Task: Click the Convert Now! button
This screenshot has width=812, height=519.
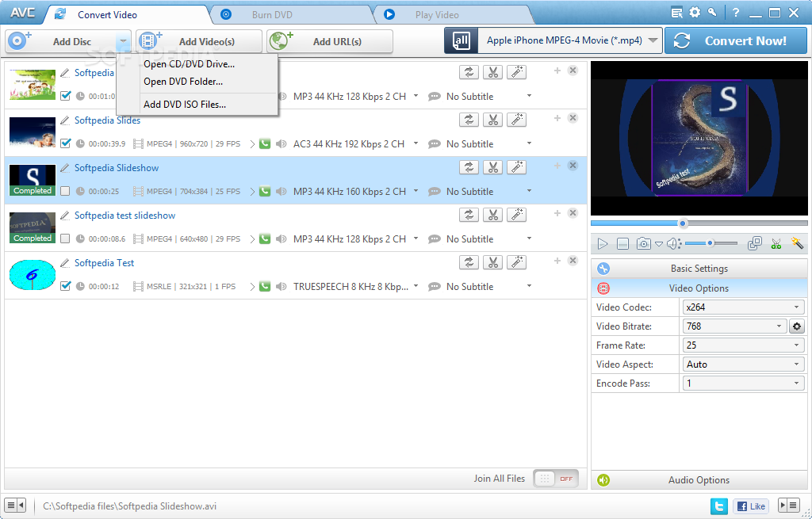Action: pyautogui.click(x=735, y=41)
